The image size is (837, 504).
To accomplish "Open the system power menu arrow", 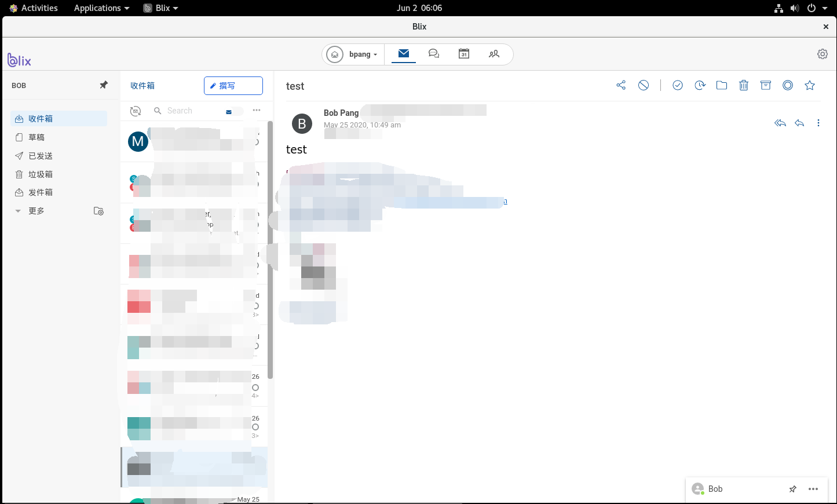I will click(825, 8).
